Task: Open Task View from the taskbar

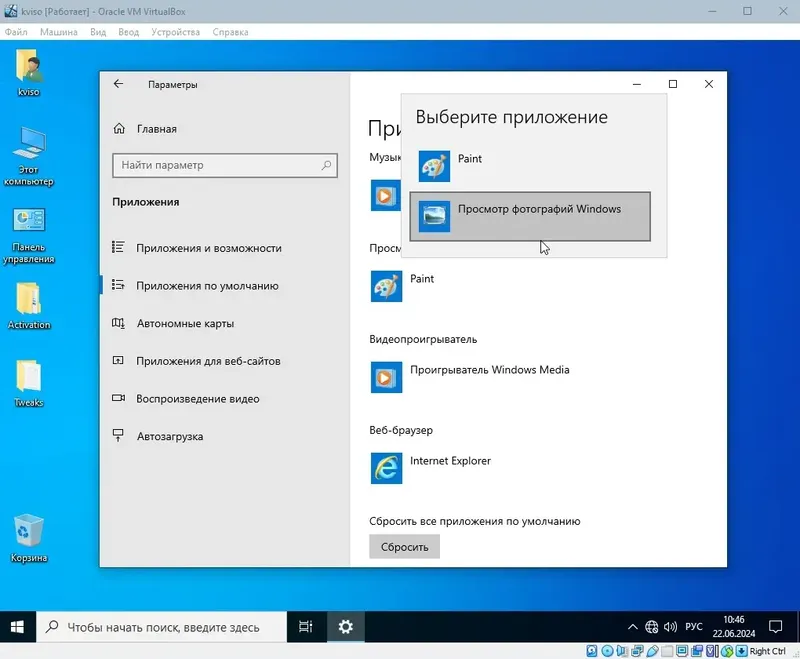Action: tap(306, 627)
